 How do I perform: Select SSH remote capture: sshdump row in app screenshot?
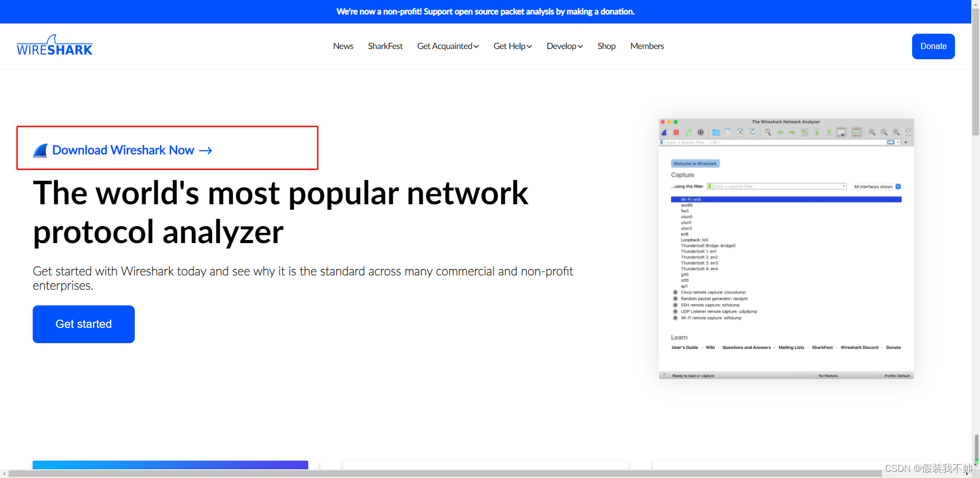point(710,305)
